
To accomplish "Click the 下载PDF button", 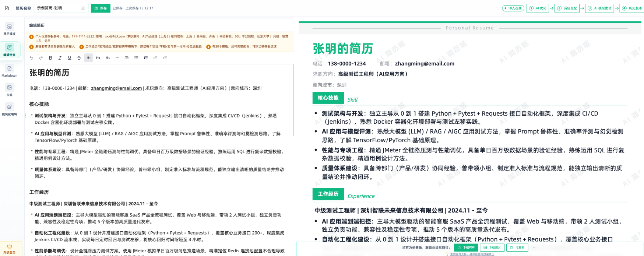I will pos(466,248).
